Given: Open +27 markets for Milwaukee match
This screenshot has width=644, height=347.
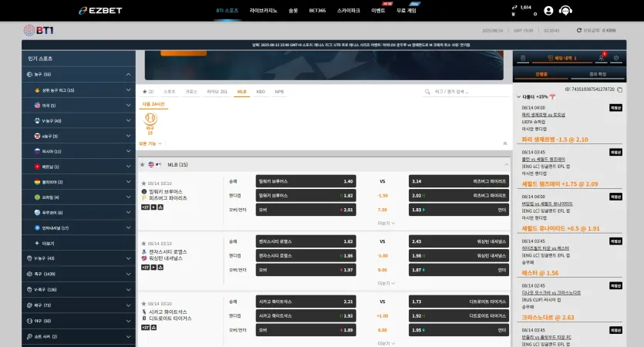Looking at the screenshot, I should click(146, 207).
